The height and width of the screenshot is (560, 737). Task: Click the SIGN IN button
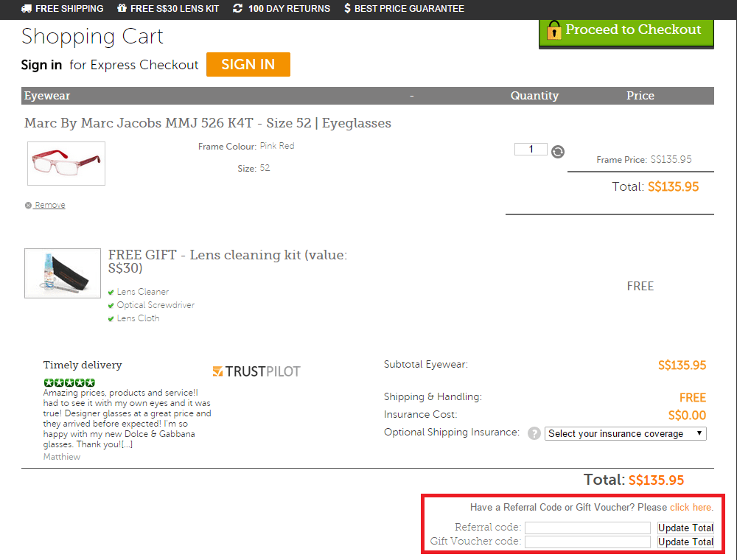click(248, 64)
